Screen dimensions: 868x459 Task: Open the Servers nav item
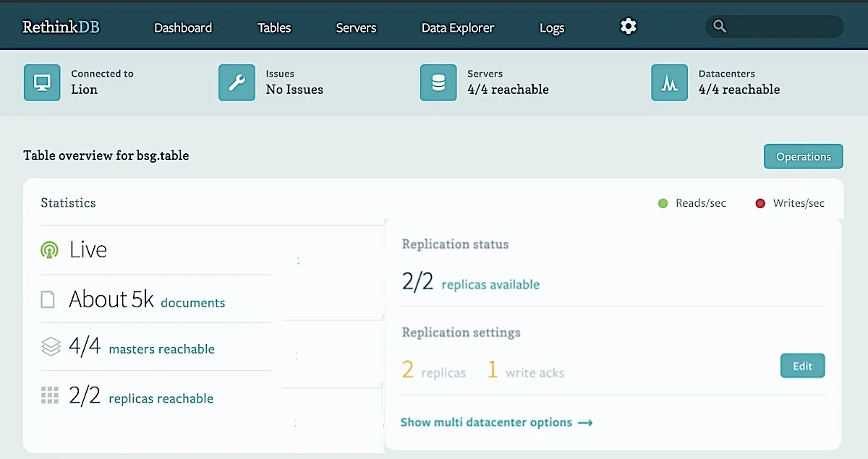[x=356, y=28]
